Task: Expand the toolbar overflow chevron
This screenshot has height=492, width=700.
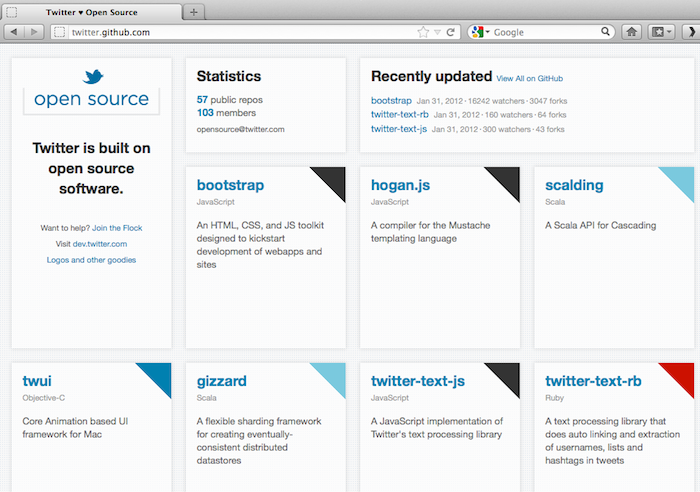Action: click(689, 32)
